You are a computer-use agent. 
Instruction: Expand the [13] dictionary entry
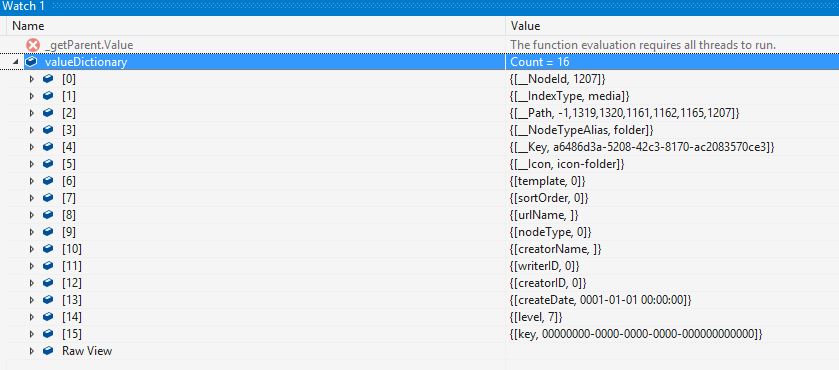(32, 300)
